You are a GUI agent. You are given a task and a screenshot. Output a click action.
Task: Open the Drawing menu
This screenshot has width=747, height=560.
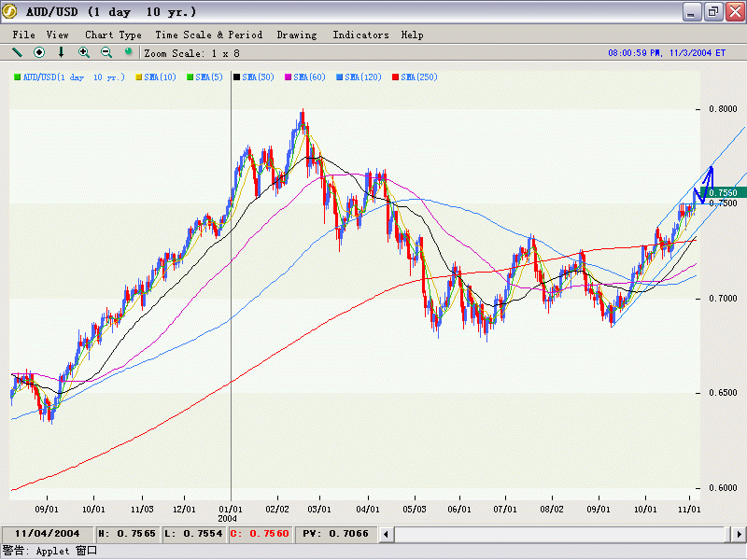click(x=296, y=35)
